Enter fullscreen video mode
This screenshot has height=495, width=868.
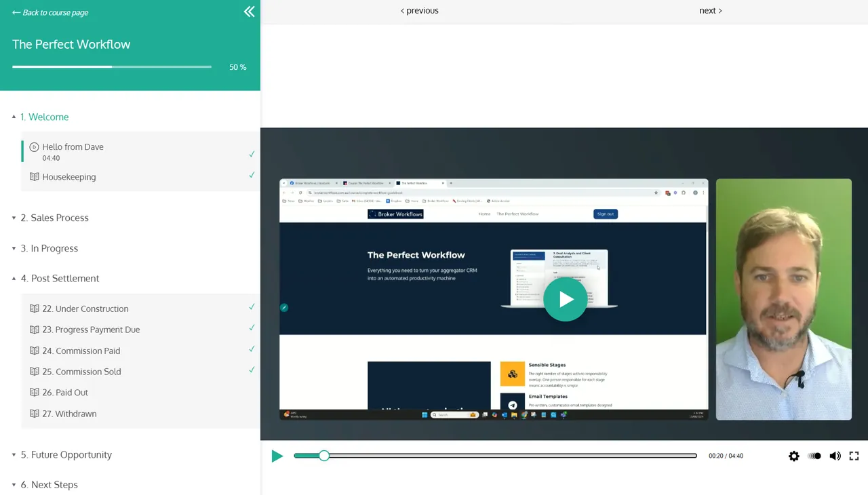tap(854, 456)
